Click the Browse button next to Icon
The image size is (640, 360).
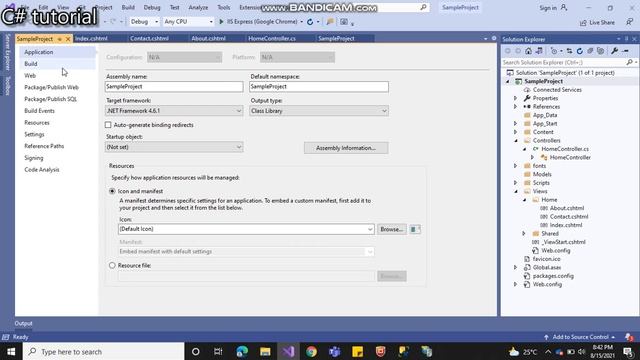pos(391,229)
